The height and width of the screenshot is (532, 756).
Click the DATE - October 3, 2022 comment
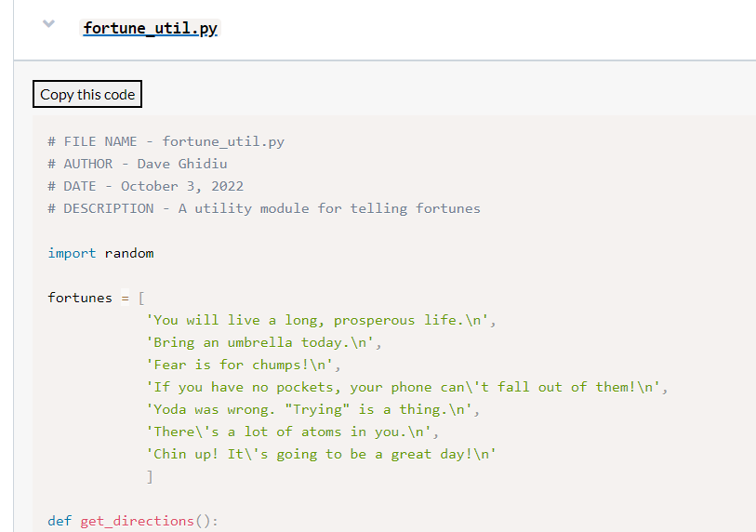pyautogui.click(x=146, y=186)
